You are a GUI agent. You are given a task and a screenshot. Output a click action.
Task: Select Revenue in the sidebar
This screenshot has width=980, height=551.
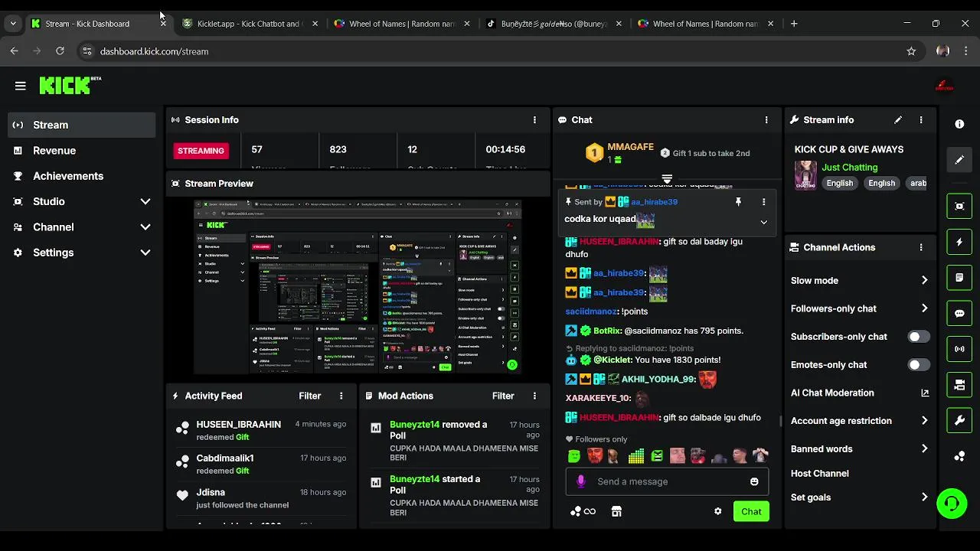[x=81, y=151]
